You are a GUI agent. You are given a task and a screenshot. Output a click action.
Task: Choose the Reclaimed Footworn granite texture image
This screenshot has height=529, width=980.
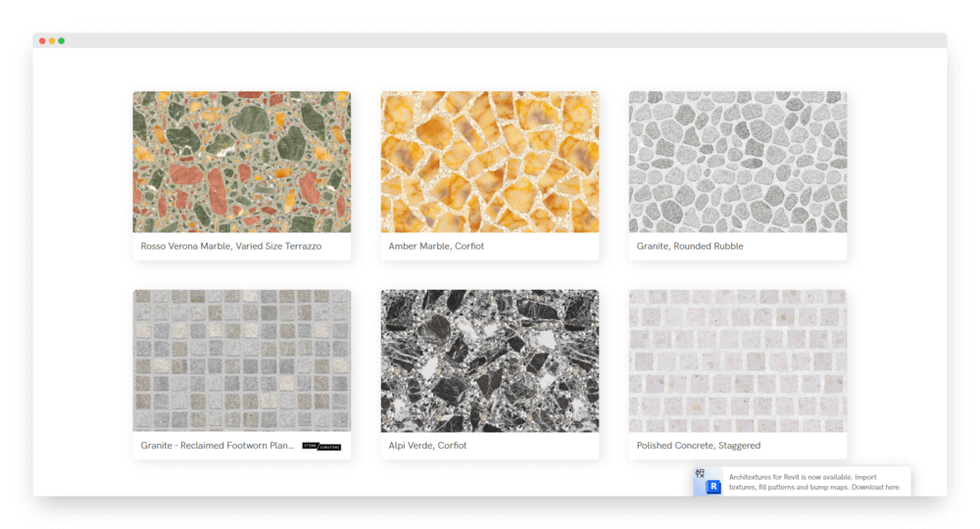coord(241,361)
